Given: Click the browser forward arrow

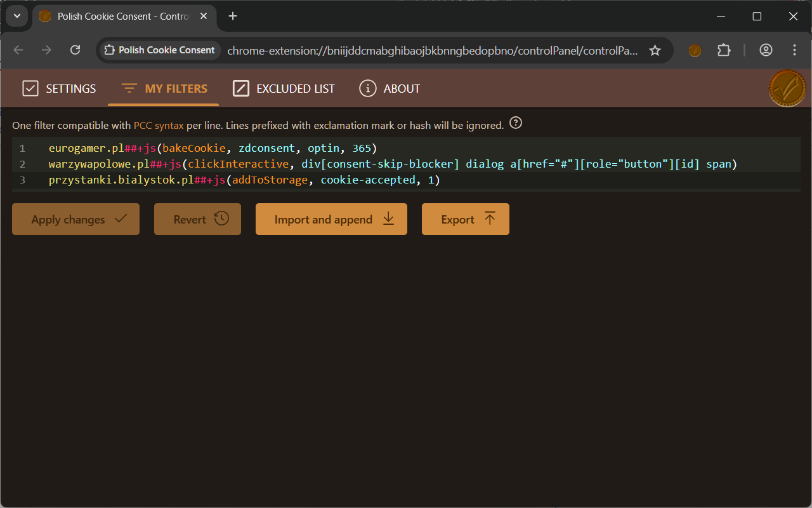Looking at the screenshot, I should click(x=46, y=50).
